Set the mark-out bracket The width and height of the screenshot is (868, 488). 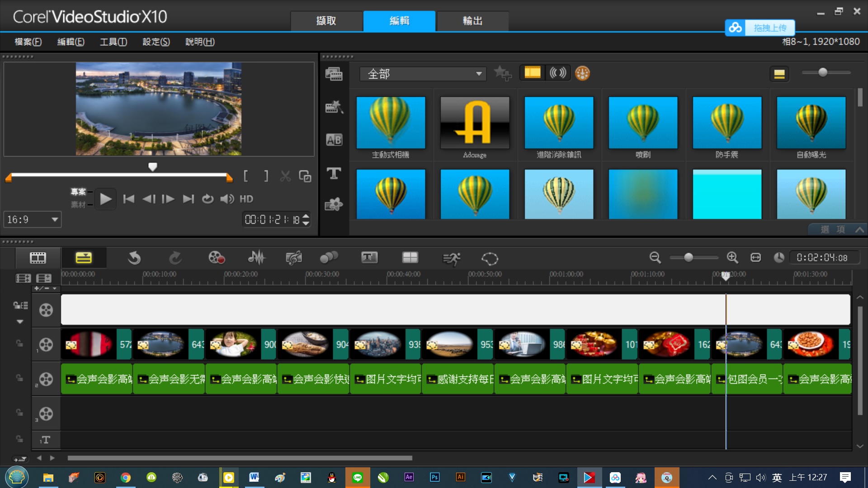[266, 176]
